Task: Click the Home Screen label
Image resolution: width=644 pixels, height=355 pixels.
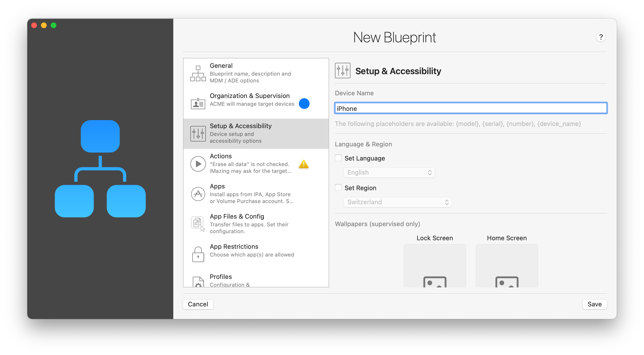Action: (x=507, y=238)
